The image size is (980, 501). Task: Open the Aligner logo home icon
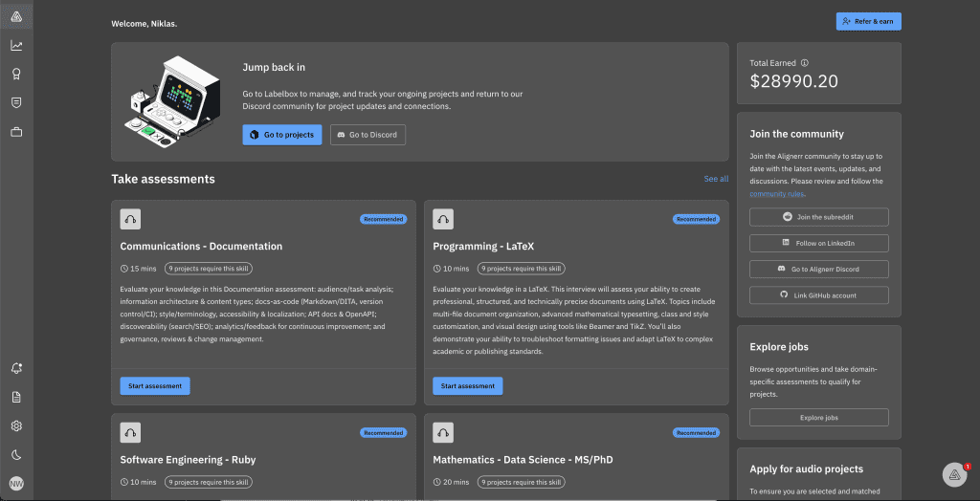[16, 17]
